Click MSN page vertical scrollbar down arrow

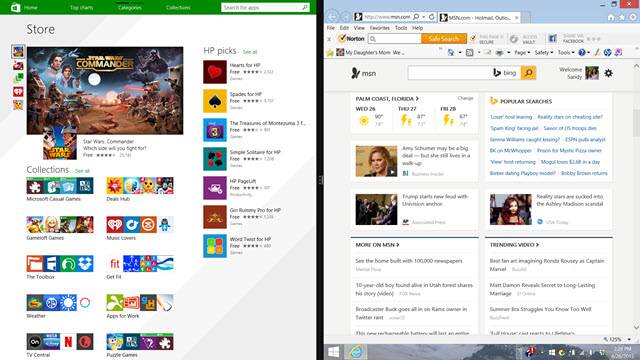click(x=636, y=327)
